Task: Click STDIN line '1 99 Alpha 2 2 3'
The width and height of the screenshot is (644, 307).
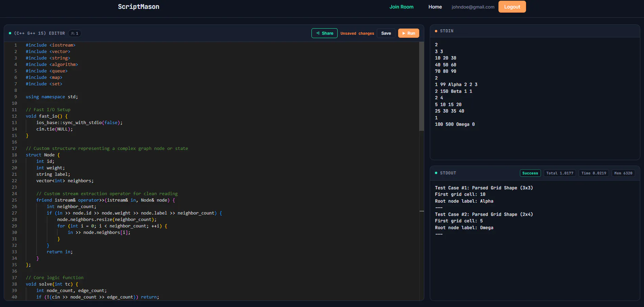Action: pyautogui.click(x=456, y=85)
